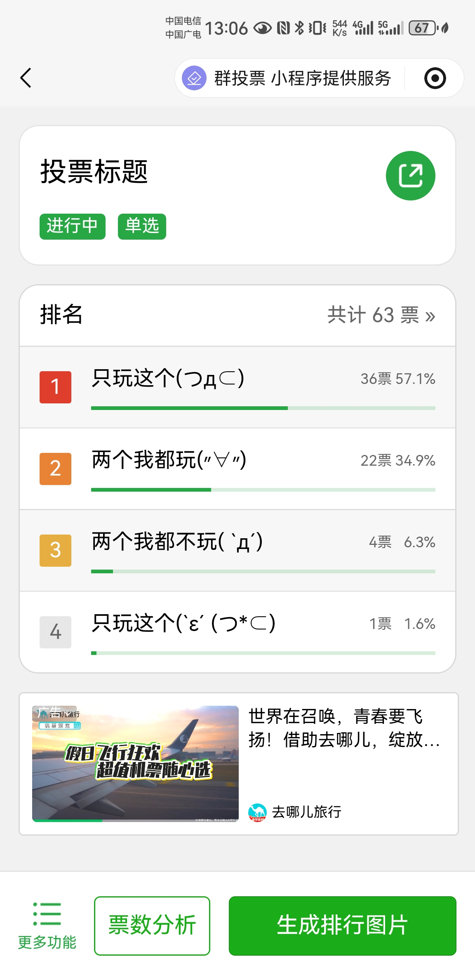
Task: Tap the green share icon button
Action: (x=410, y=176)
